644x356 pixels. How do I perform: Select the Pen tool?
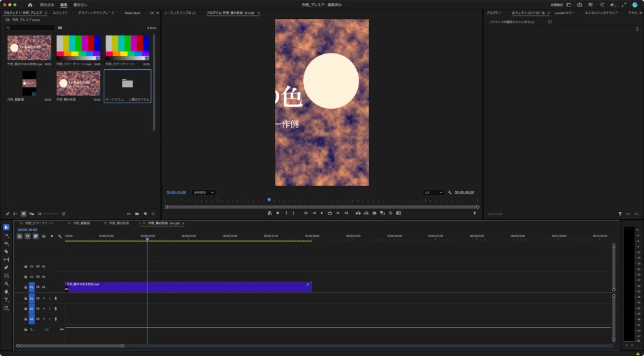coord(6,267)
